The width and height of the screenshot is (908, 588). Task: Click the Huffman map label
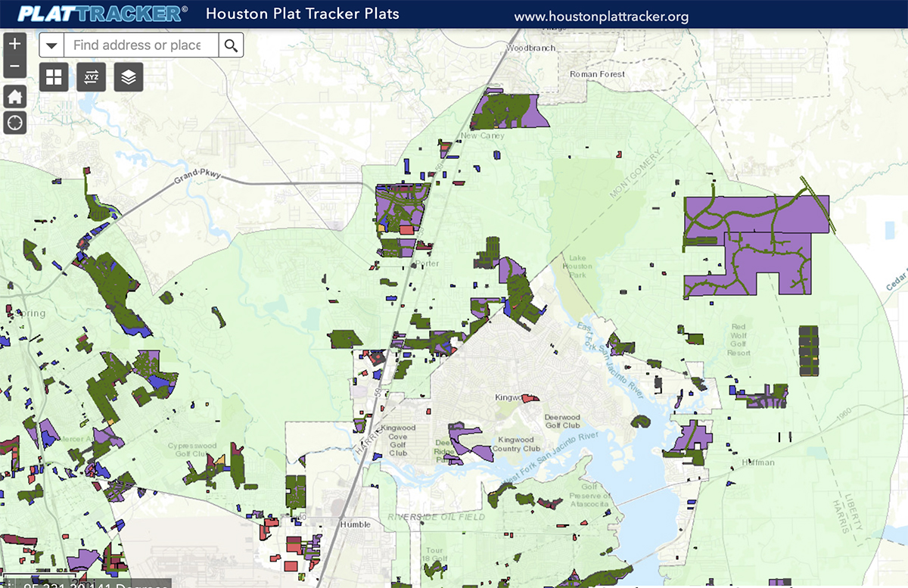[x=758, y=462]
